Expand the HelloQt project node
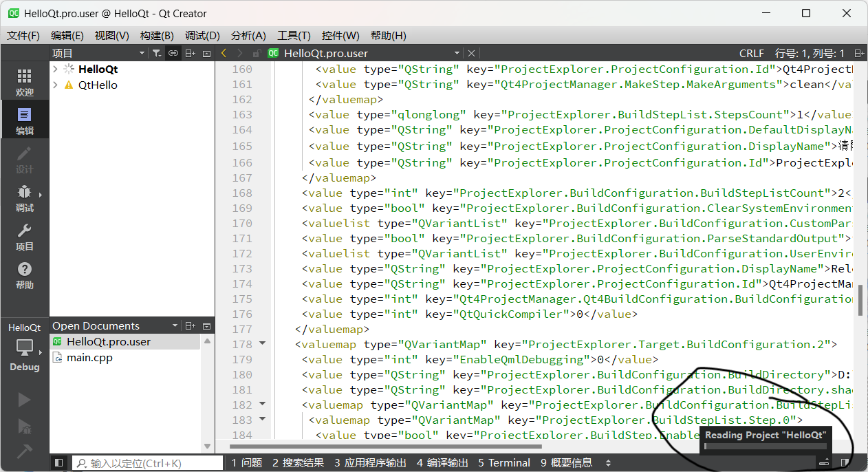 55,69
